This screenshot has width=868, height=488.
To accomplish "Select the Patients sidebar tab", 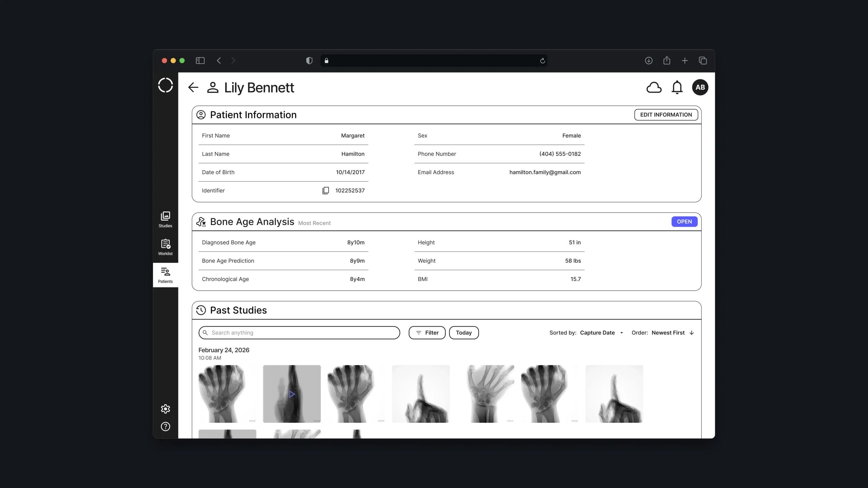I will point(165,275).
